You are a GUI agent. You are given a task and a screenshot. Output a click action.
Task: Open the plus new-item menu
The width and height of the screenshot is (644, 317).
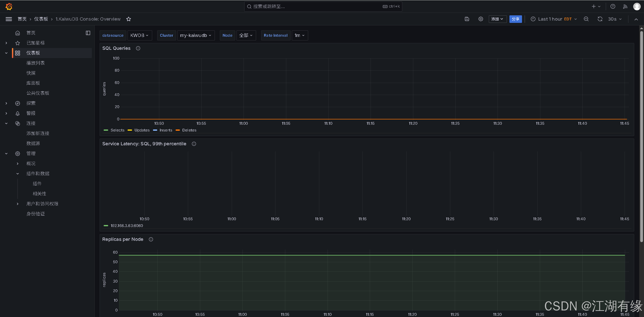pos(596,7)
